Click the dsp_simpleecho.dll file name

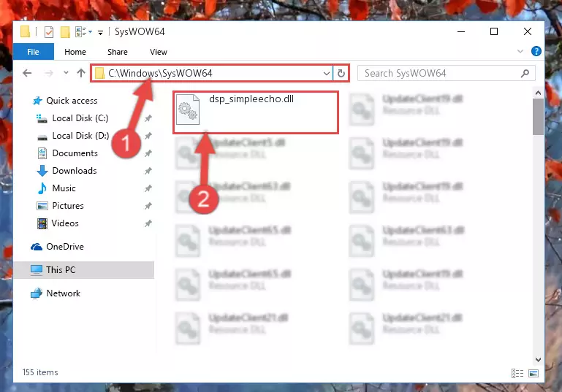point(251,99)
